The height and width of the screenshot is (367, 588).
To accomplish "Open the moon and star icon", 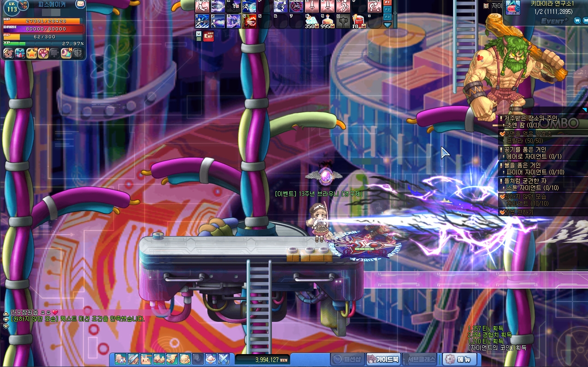I will [66, 53].
